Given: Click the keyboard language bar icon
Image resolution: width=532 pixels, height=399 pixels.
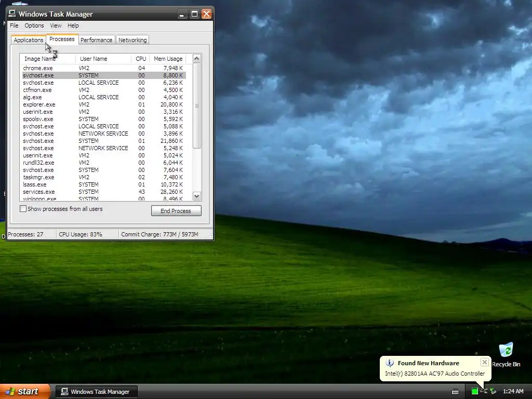Looking at the screenshot, I should [455, 392].
